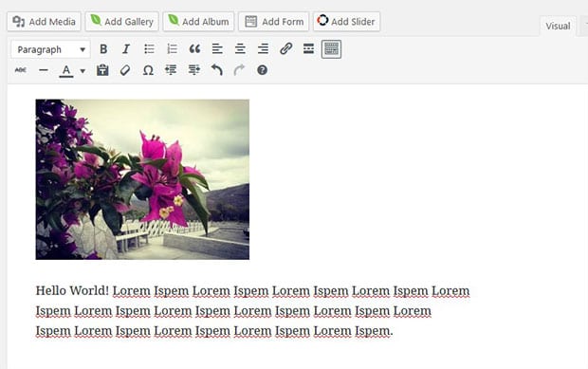Open the special character Omega tool
This screenshot has width=588, height=369.
pyautogui.click(x=148, y=70)
